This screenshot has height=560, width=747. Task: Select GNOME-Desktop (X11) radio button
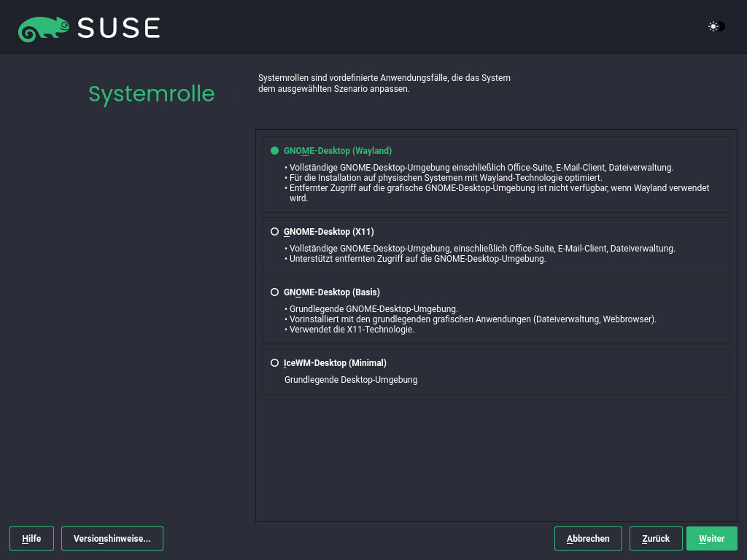(x=274, y=232)
